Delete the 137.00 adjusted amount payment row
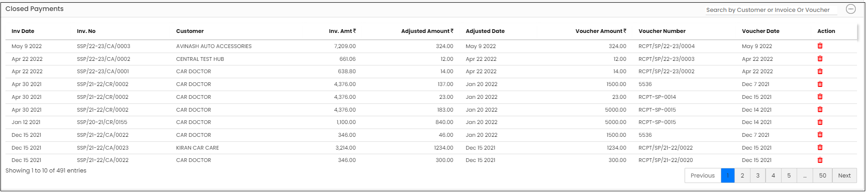This screenshot has width=868, height=194. click(x=820, y=84)
